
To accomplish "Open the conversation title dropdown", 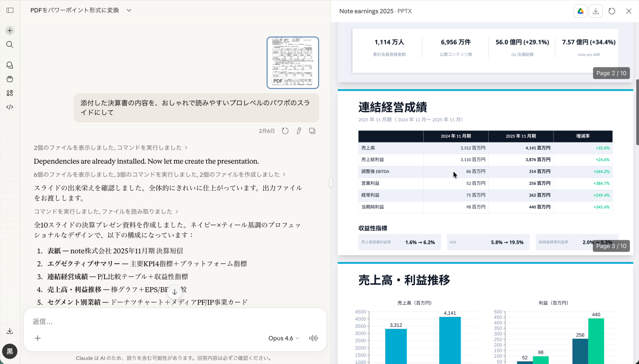I will click(129, 10).
